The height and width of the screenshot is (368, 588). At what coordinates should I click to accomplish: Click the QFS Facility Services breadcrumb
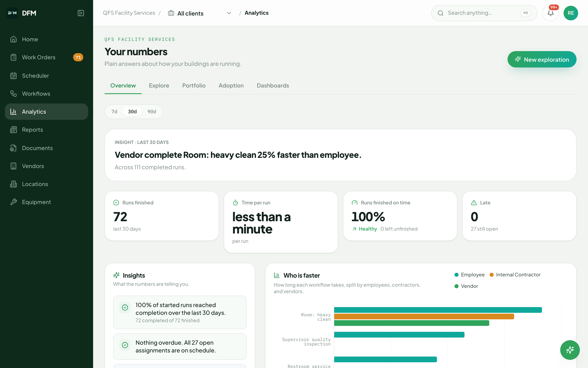click(129, 13)
